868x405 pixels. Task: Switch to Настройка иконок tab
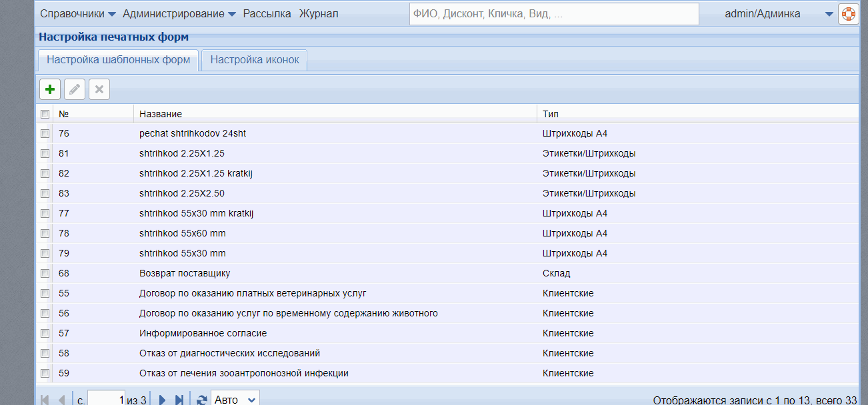(254, 60)
